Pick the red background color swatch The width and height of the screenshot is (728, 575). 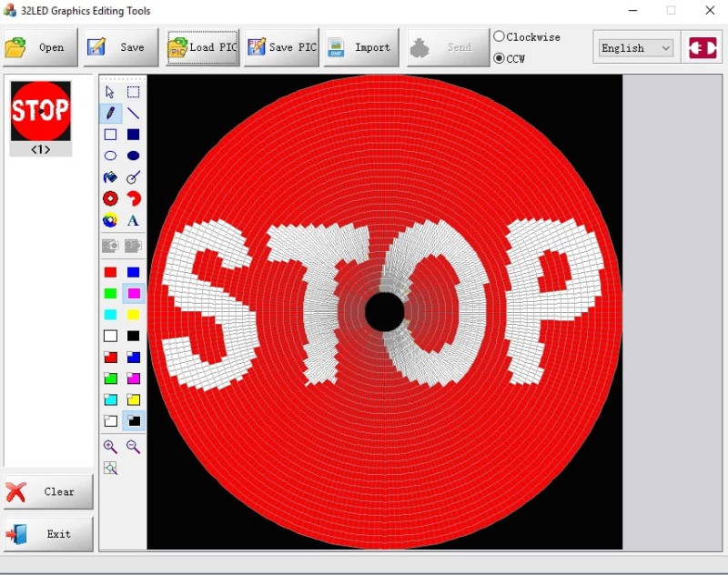click(x=110, y=357)
